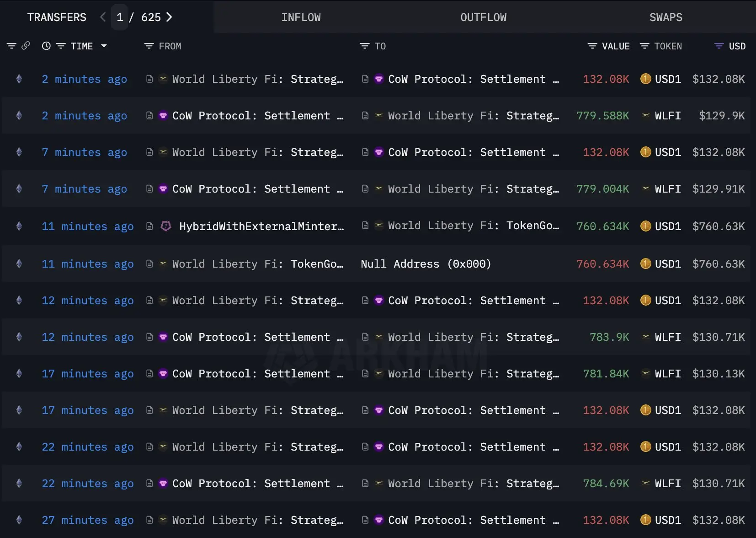The width and height of the screenshot is (756, 538).
Task: Open the TIME column filter
Action: tap(61, 46)
